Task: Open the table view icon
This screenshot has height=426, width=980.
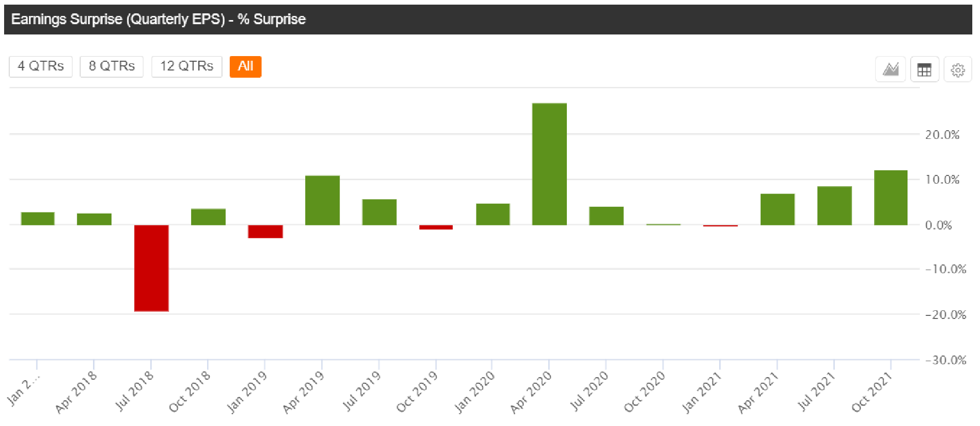Action: [924, 68]
